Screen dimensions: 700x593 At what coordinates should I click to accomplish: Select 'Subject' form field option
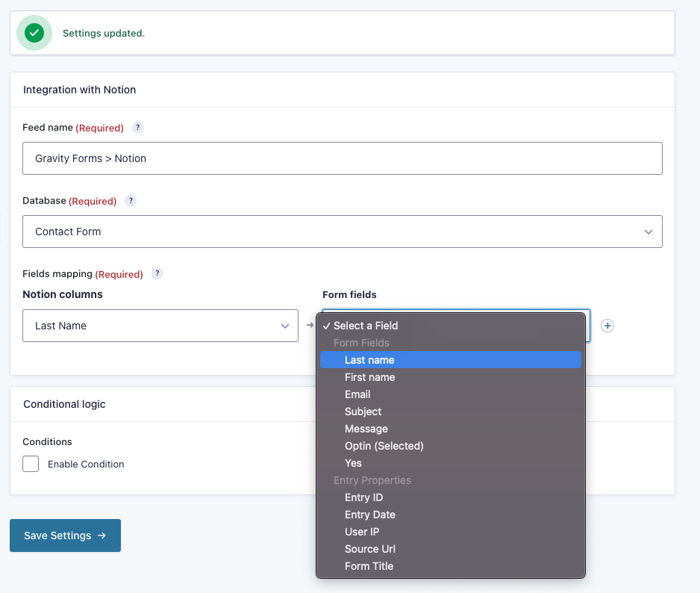451,412
